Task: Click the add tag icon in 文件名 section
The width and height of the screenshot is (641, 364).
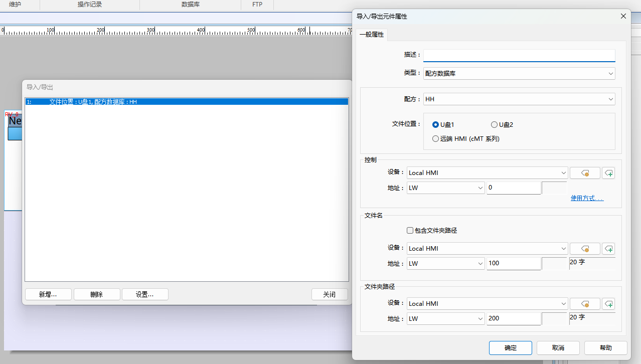Action: tap(608, 249)
